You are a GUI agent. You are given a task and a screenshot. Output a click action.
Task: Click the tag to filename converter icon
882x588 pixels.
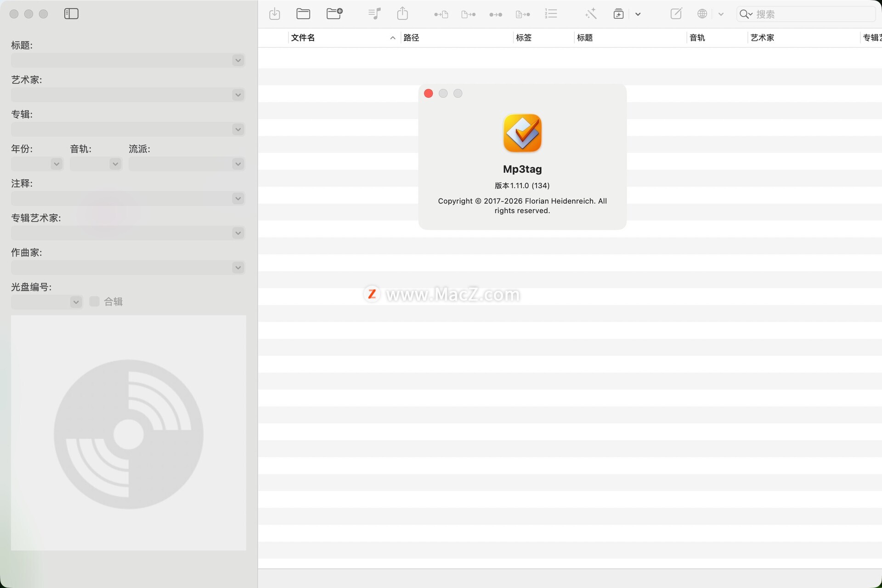[x=441, y=14]
